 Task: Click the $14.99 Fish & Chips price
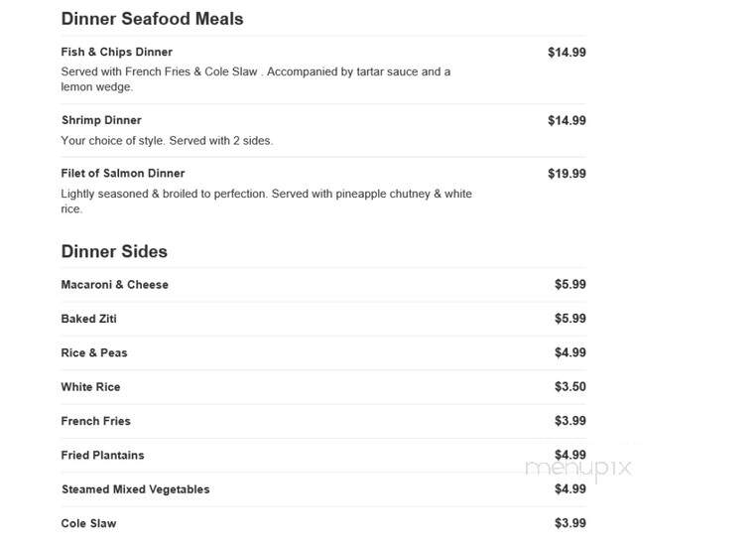(x=567, y=52)
